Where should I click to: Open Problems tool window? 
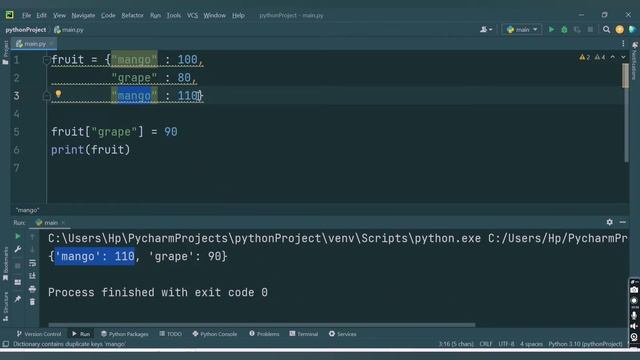pyautogui.click(x=264, y=334)
